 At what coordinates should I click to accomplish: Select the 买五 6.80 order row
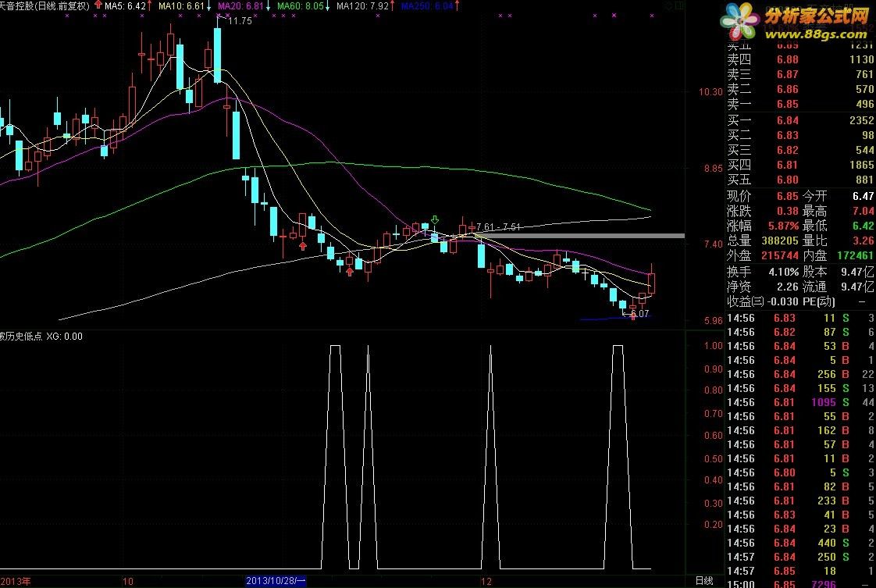point(800,180)
